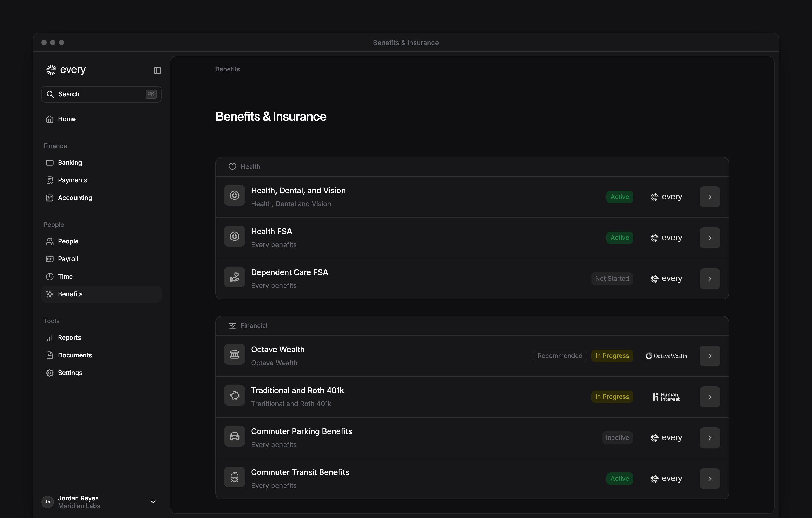Click the Inactive status on Commuter Parking

coord(617,438)
